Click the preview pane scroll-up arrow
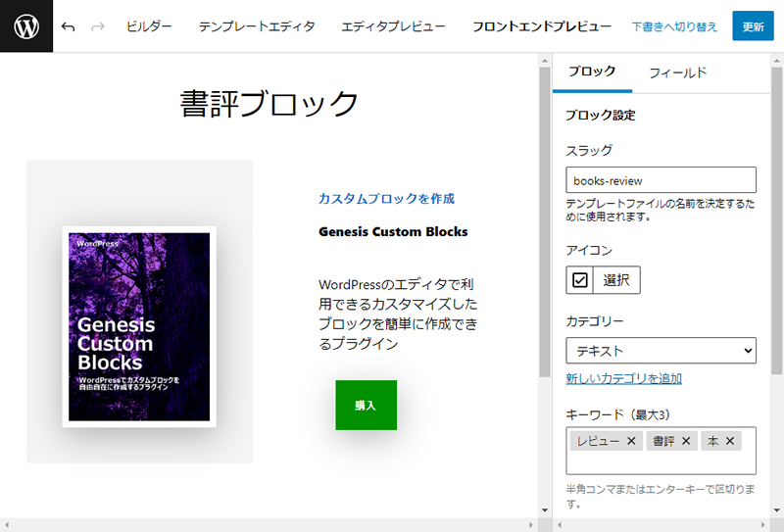This screenshot has width=784, height=532. (x=545, y=61)
